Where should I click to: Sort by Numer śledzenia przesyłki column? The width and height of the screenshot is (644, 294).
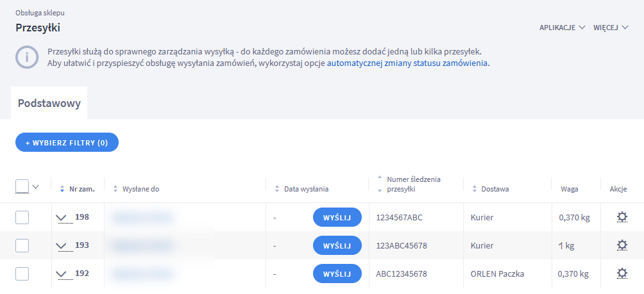[378, 184]
